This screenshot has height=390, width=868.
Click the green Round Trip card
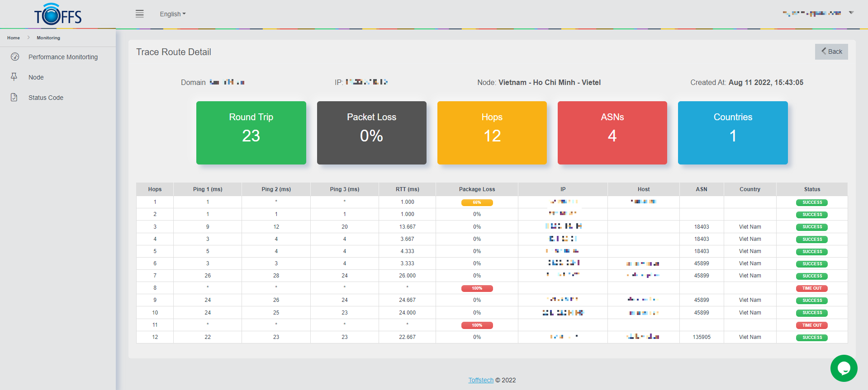(251, 133)
